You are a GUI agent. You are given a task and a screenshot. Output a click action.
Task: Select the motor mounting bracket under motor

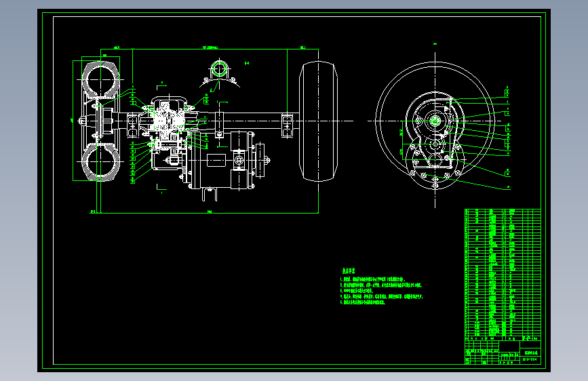click(210, 195)
